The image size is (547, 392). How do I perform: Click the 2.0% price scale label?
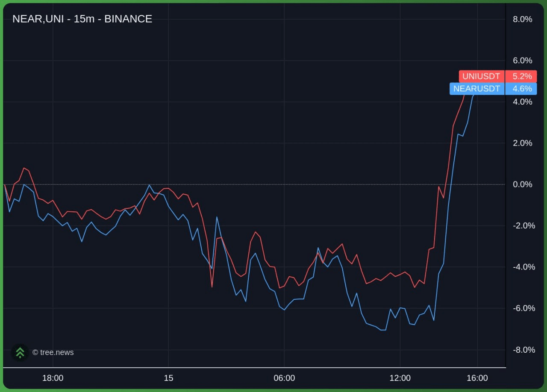click(x=522, y=143)
